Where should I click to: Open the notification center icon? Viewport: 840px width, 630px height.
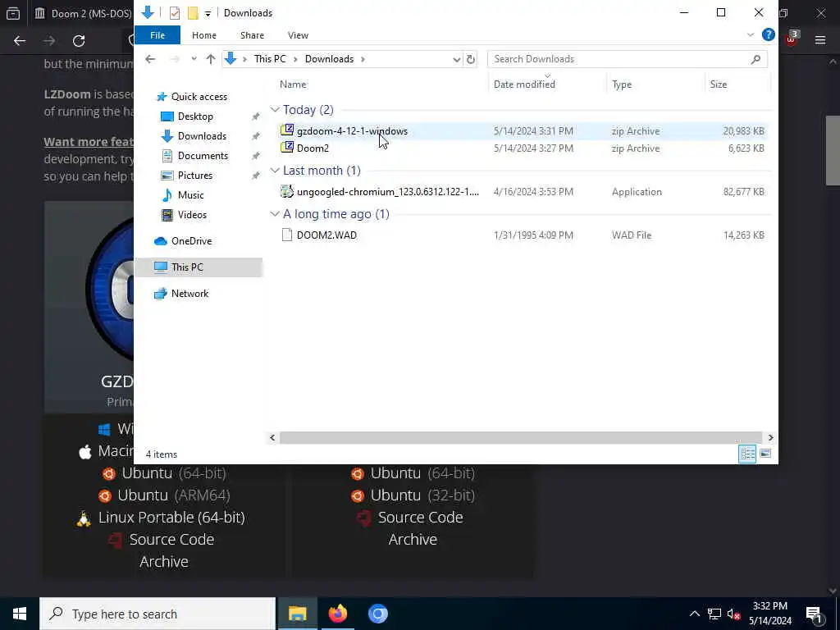[x=814, y=614]
